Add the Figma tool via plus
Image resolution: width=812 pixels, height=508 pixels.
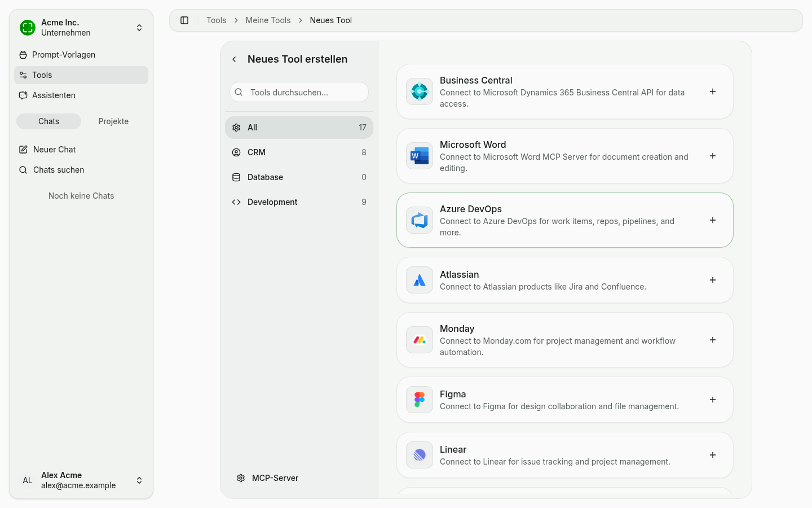[x=713, y=400]
